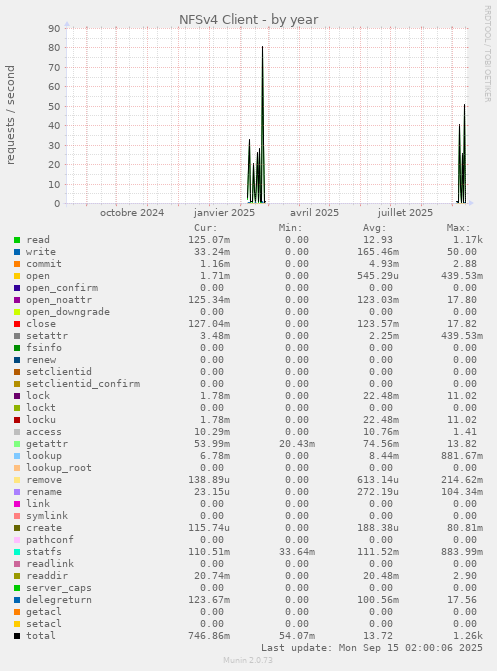Select the 'setattr' legend label

[x=47, y=336]
